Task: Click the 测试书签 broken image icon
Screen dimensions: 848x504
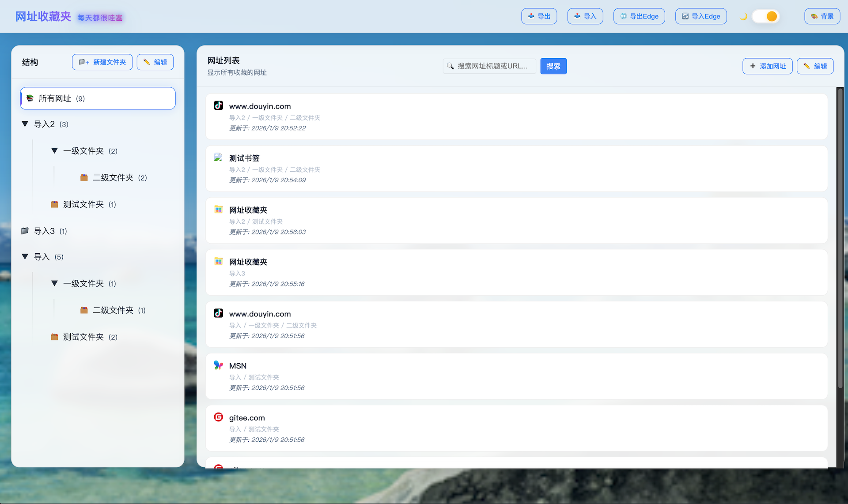Action: [218, 157]
